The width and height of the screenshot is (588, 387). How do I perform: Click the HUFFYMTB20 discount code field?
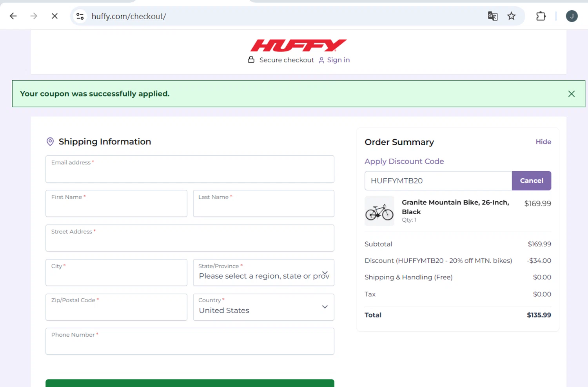point(438,181)
